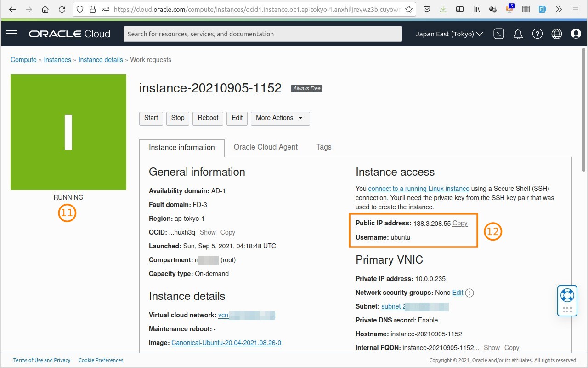Expand the More Actions dropdown
This screenshot has width=588, height=368.
point(280,118)
